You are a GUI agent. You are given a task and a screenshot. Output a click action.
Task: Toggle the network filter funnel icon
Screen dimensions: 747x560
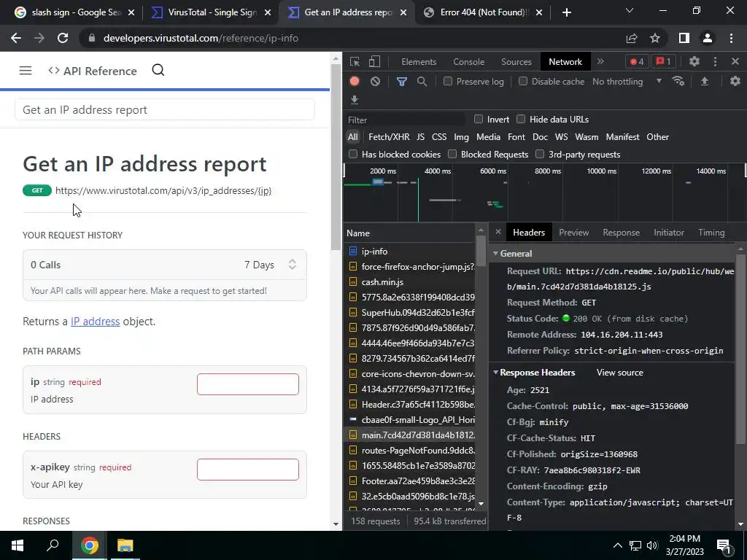coord(402,82)
